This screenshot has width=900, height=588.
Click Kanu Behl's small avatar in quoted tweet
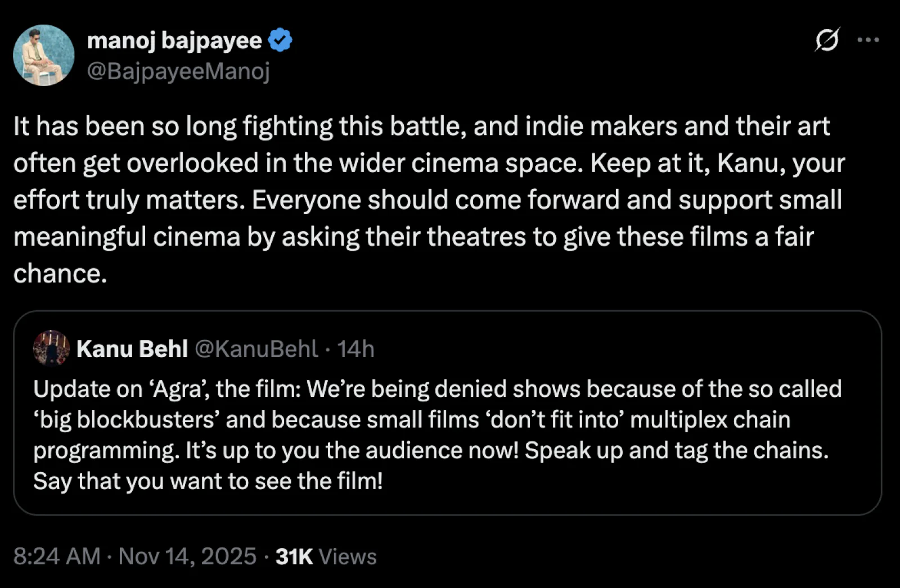click(51, 349)
